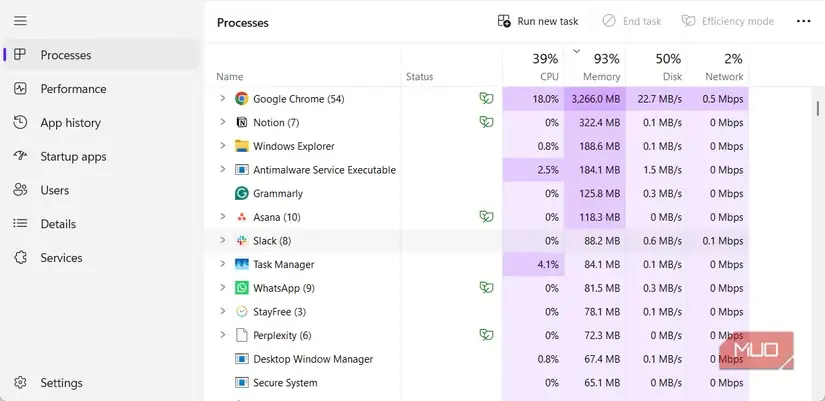
Task: Click Run new task button
Action: pyautogui.click(x=538, y=21)
